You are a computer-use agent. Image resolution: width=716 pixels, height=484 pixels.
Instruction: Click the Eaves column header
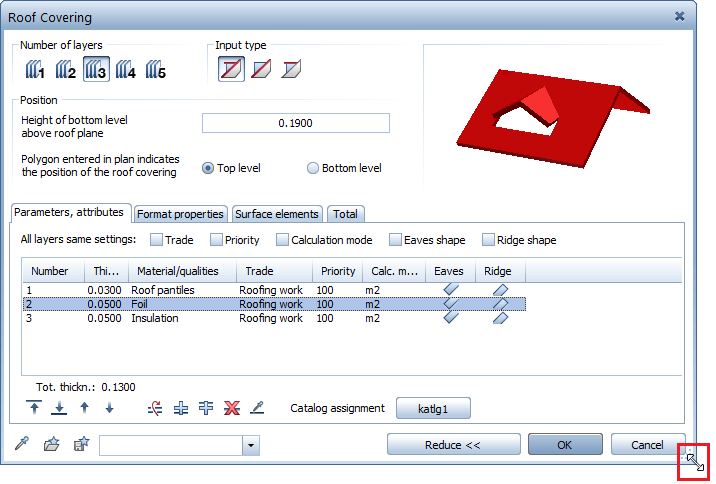450,271
